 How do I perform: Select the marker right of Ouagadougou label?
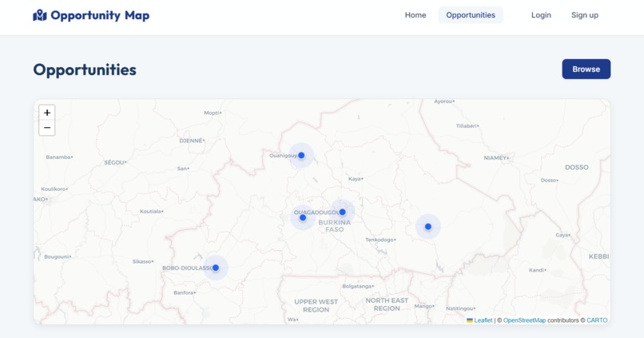pos(343,212)
